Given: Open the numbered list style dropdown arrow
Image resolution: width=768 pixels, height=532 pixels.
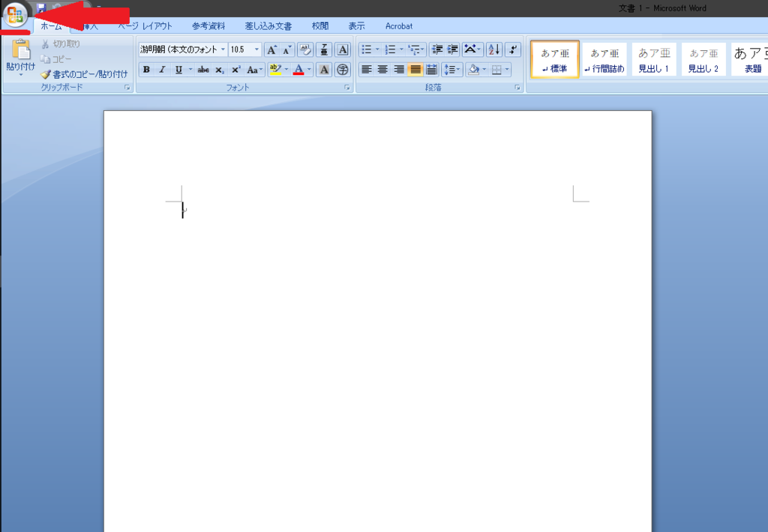Looking at the screenshot, I should pyautogui.click(x=402, y=49).
